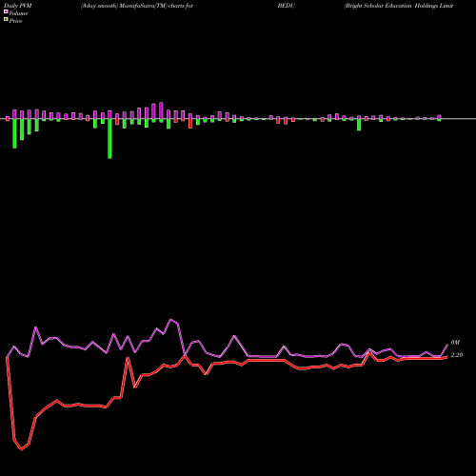Click the highest peak of the magenta volume line
The height and width of the screenshot is (476, 476).
click(x=171, y=319)
